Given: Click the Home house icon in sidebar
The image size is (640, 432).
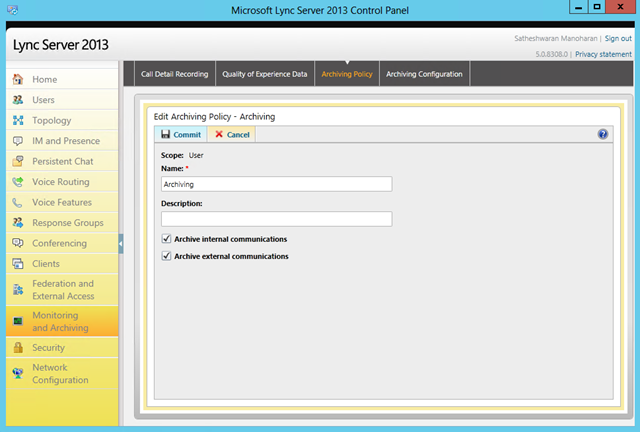Looking at the screenshot, I should [x=18, y=79].
